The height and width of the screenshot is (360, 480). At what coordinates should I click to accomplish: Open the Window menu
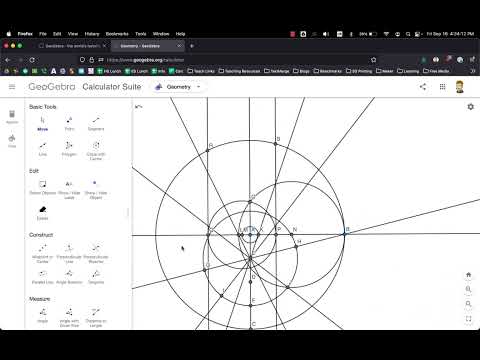click(161, 34)
